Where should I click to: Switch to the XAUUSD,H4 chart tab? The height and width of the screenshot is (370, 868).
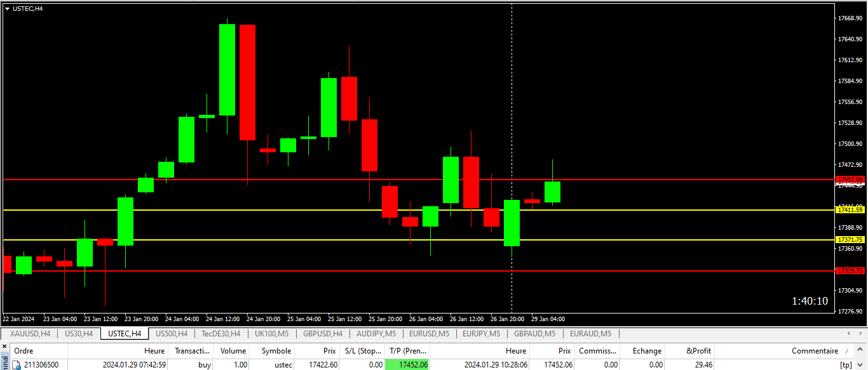[x=30, y=334]
